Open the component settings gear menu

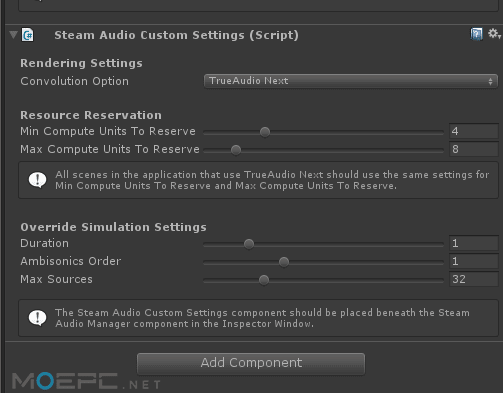pos(494,34)
